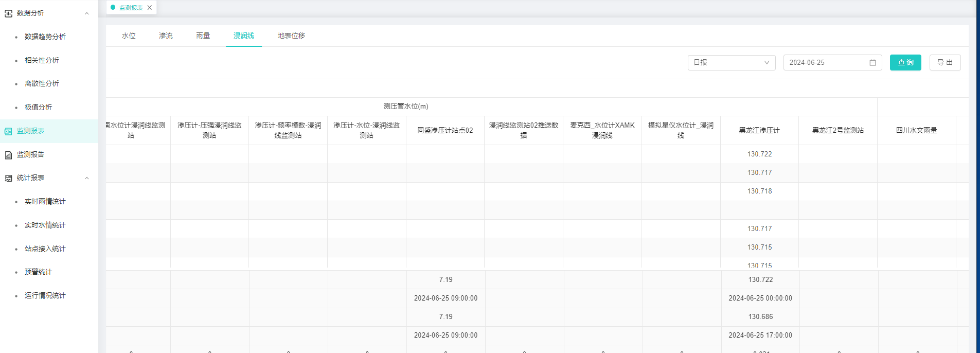Click the 统计报表 sidebar icon

click(8, 178)
